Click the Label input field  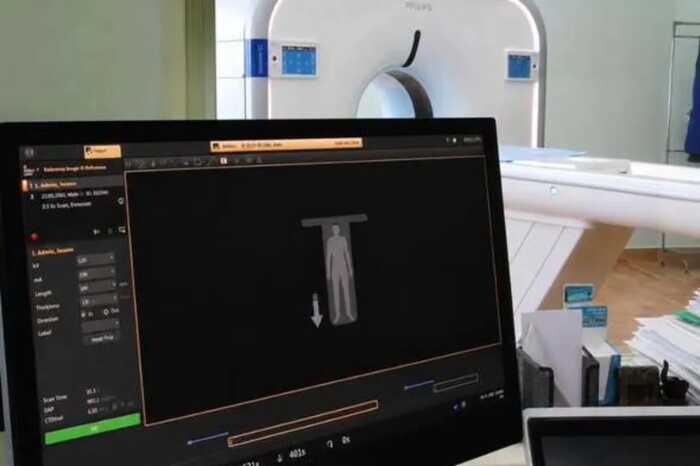pyautogui.click(x=100, y=326)
